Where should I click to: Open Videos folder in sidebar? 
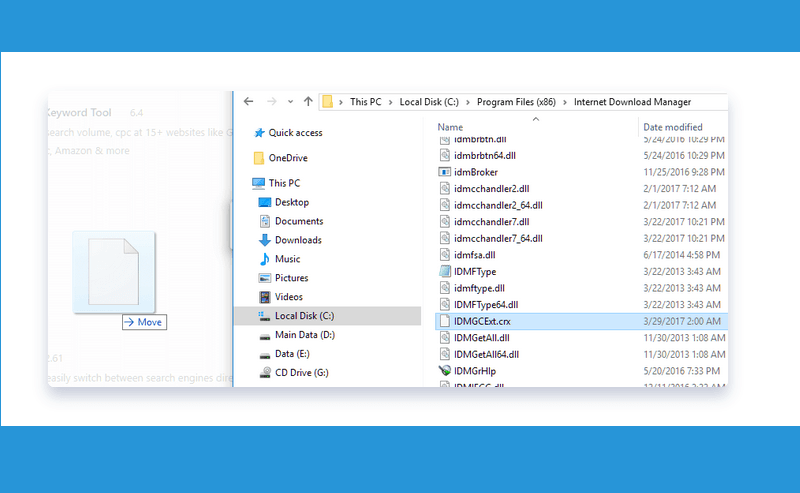pos(289,297)
